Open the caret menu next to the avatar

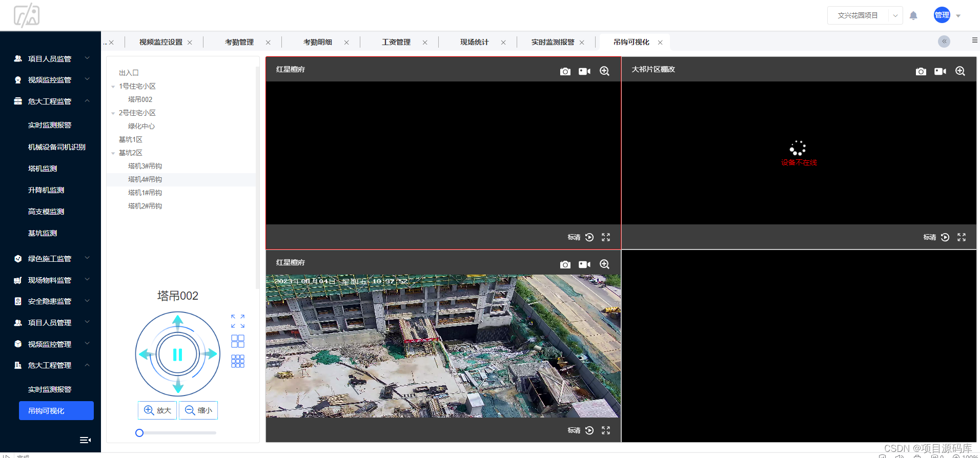[958, 16]
